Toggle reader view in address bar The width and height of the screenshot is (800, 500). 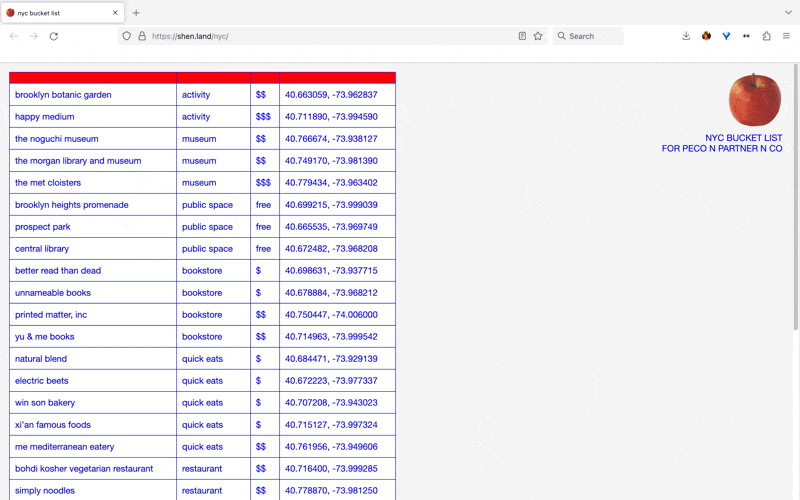(x=522, y=36)
